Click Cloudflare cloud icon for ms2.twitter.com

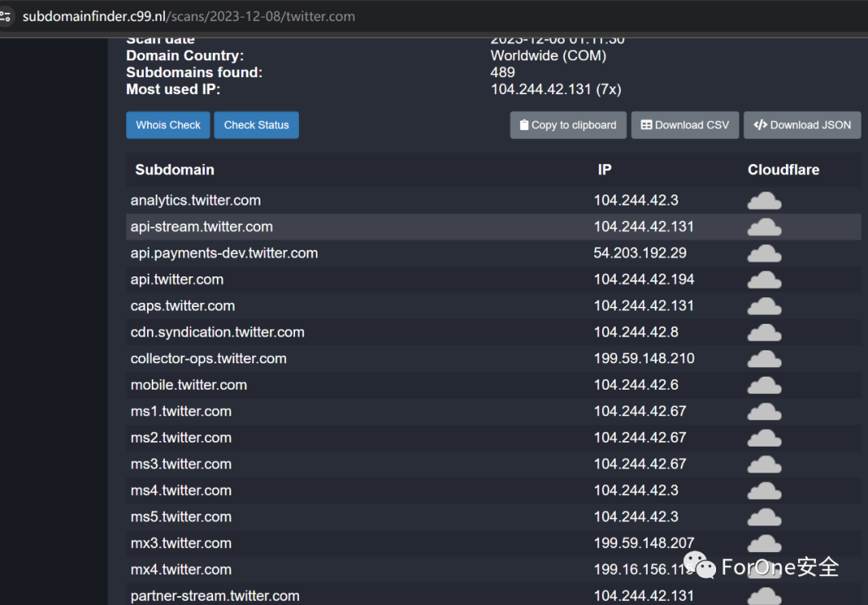pos(764,438)
